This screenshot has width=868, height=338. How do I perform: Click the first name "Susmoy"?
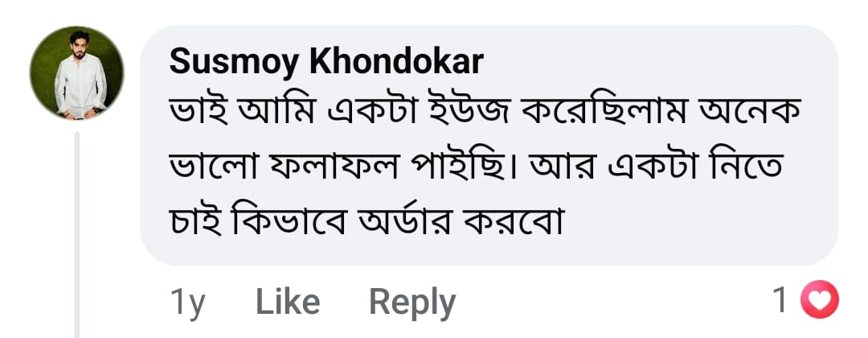[x=233, y=62]
